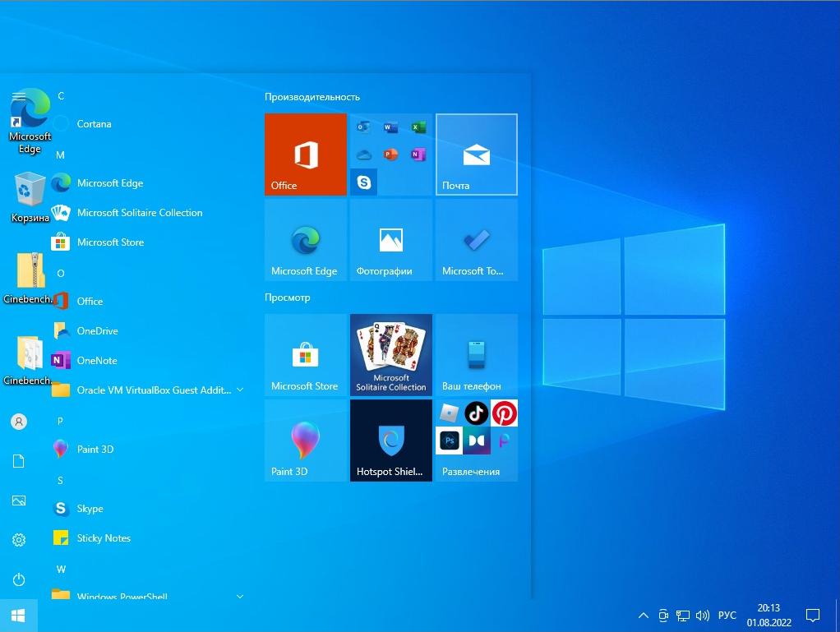
Task: Open the user account icon in Start sidebar
Action: [x=19, y=422]
